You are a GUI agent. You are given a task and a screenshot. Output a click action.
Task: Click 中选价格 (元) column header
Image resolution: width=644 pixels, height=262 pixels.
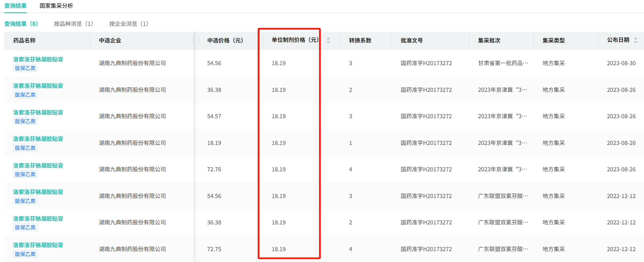[225, 40]
